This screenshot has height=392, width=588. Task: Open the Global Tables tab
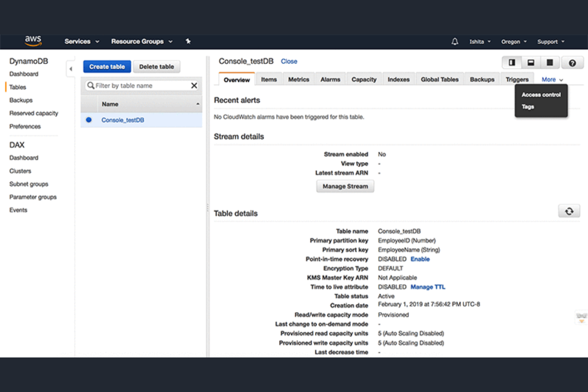440,79
